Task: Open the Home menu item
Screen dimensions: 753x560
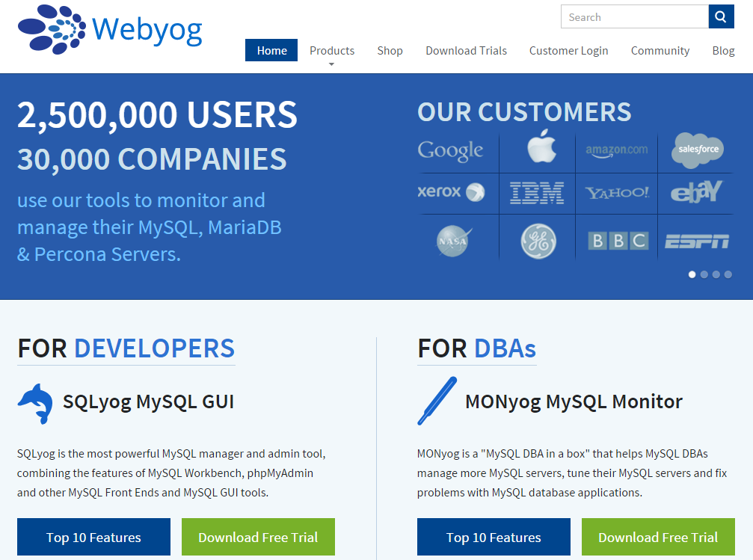Action: click(271, 50)
